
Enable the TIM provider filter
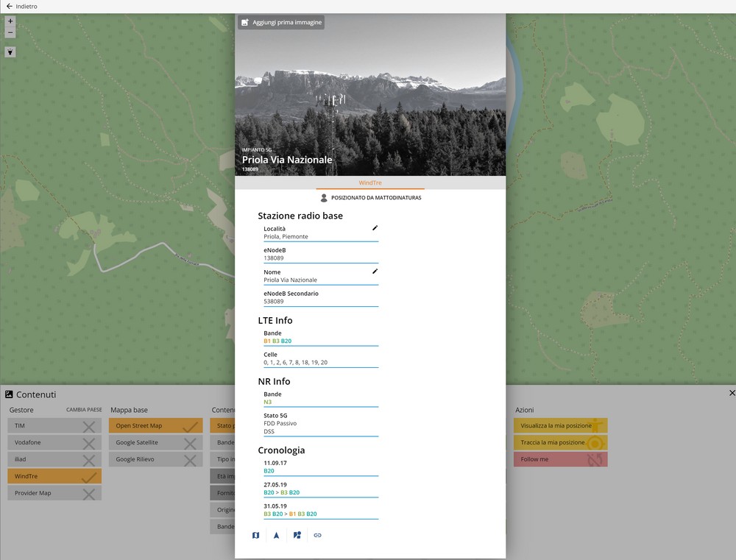tap(54, 426)
